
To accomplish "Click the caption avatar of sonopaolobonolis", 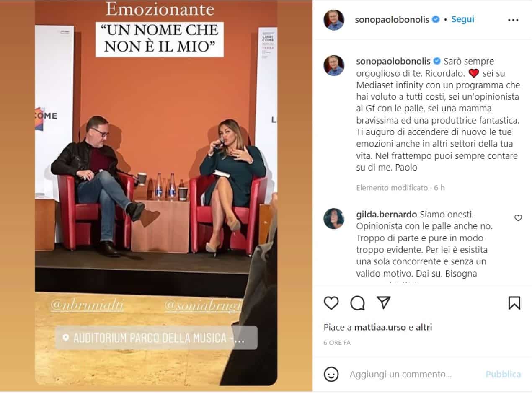I will tap(334, 65).
